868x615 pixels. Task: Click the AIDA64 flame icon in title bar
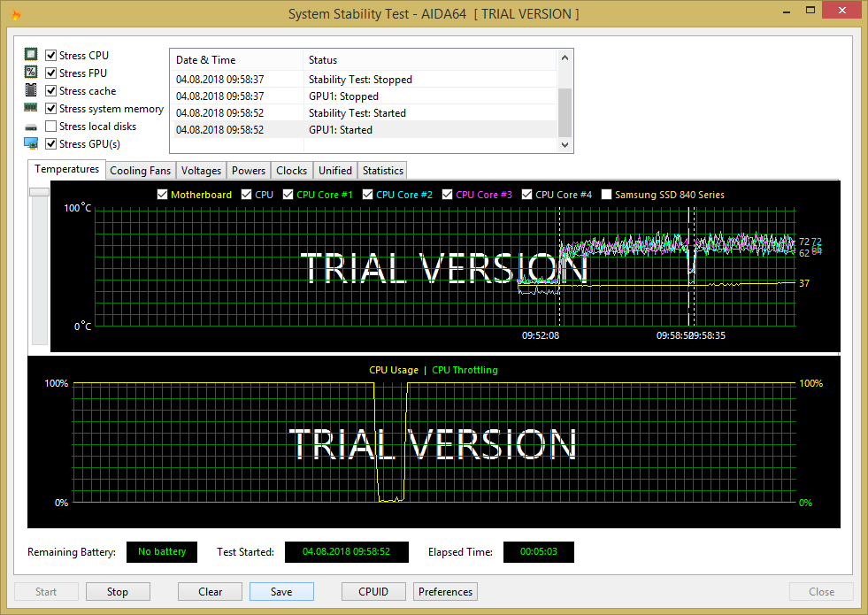click(x=17, y=14)
